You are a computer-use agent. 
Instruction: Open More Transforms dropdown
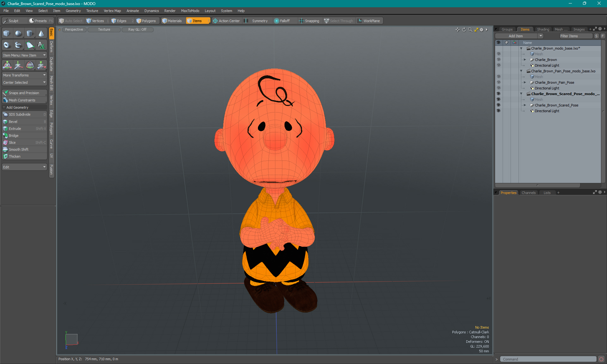pos(24,75)
